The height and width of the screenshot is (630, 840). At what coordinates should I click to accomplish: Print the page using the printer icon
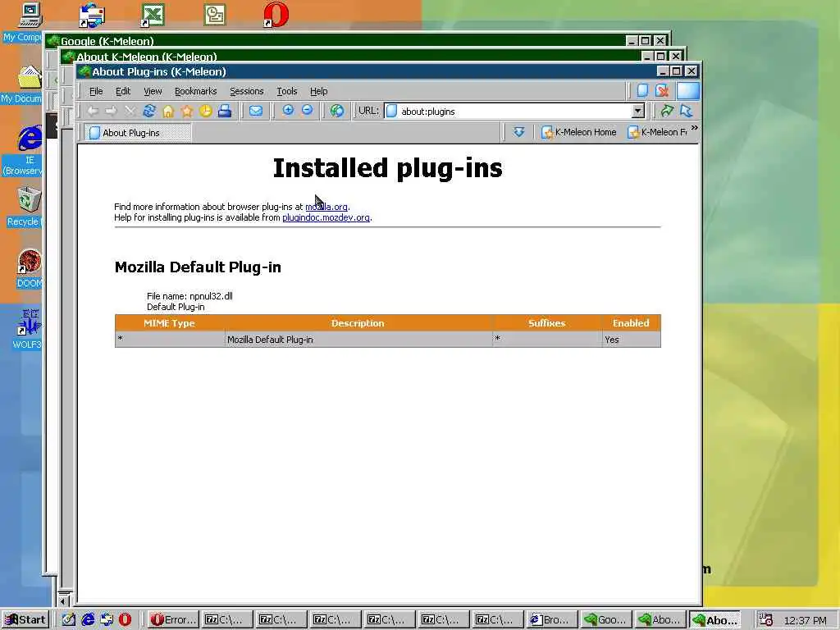225,111
